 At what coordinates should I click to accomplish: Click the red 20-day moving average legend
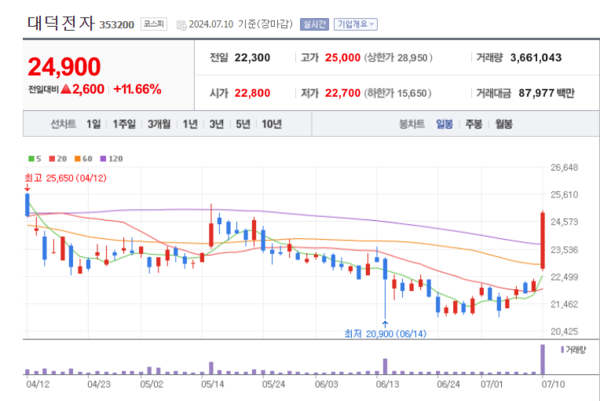point(58,158)
